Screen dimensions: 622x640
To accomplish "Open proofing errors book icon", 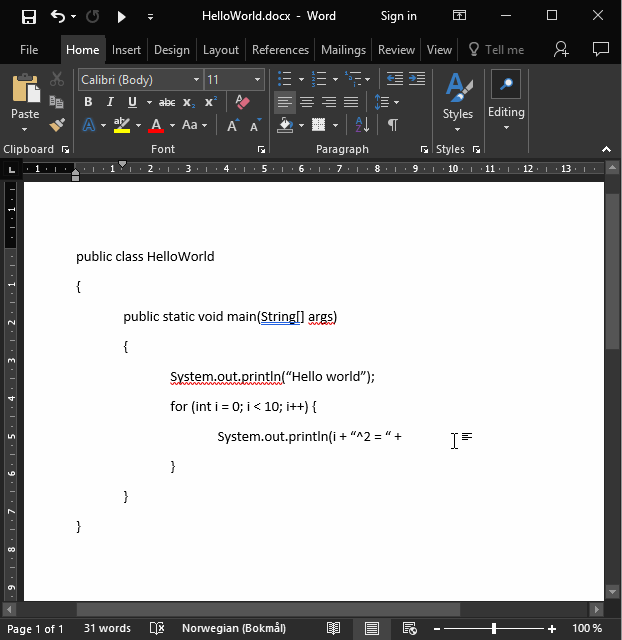I will coord(157,628).
